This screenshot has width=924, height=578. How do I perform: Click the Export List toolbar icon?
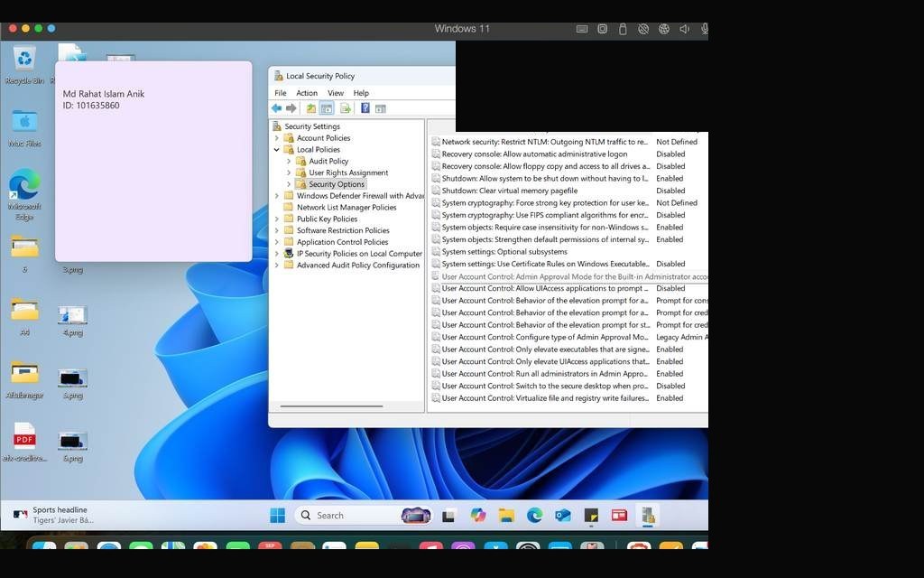(346, 108)
